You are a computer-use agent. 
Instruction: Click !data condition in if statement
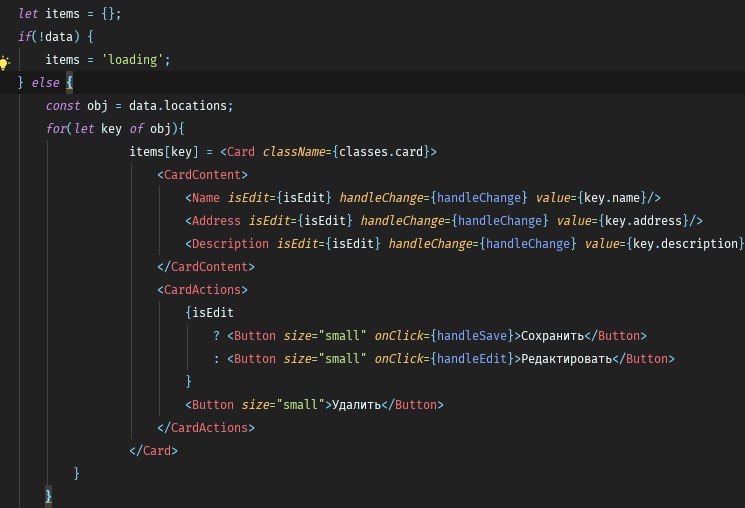pyautogui.click(x=56, y=37)
